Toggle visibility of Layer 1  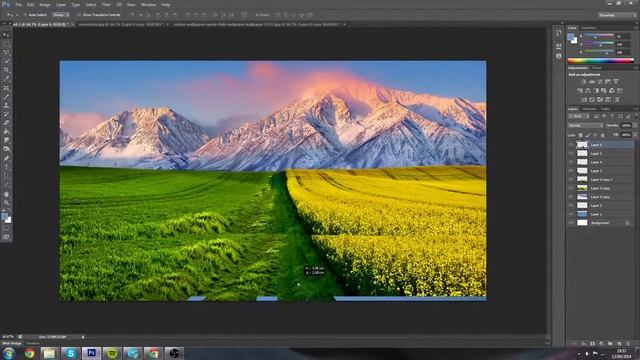coord(571,214)
